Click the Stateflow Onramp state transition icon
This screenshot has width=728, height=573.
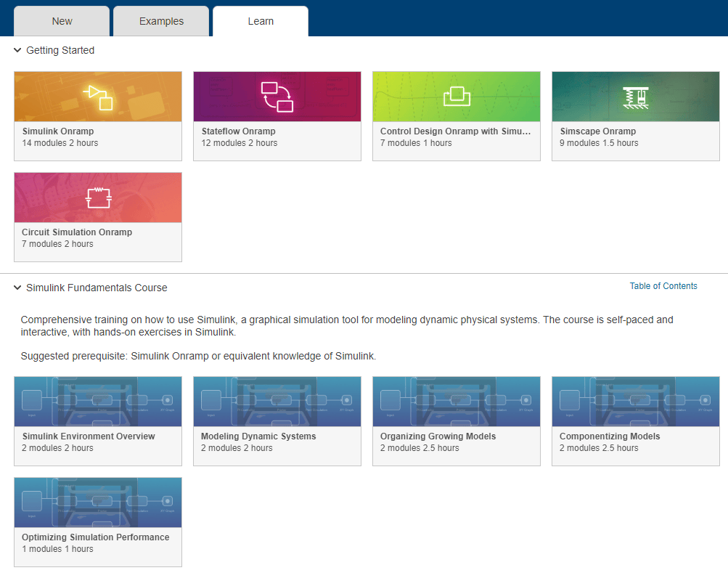click(277, 97)
